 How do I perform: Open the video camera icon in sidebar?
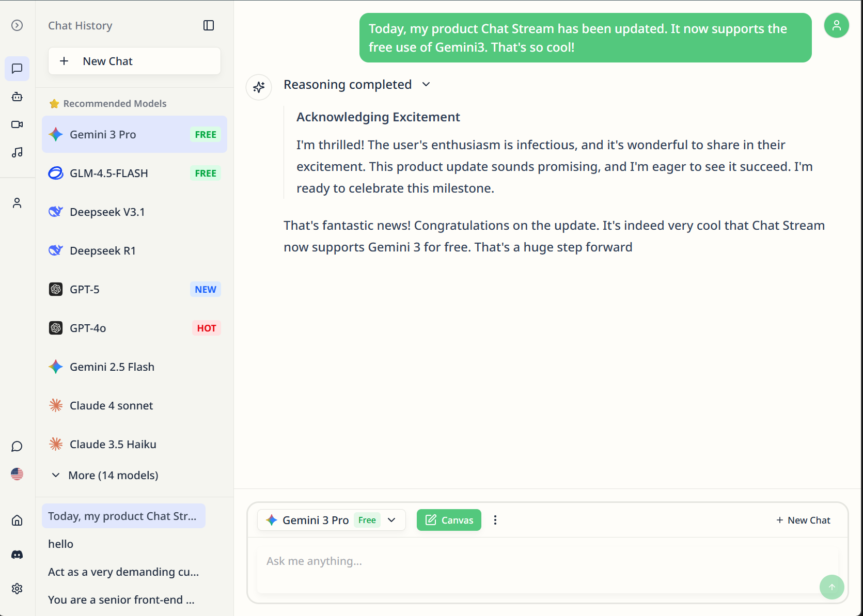[17, 124]
